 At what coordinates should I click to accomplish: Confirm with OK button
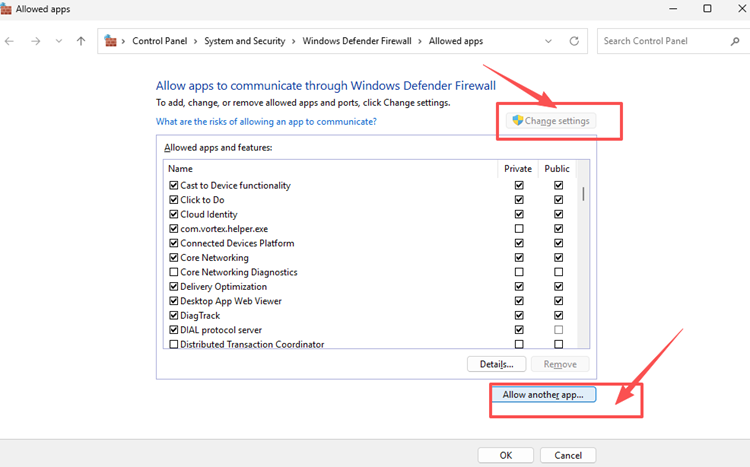click(506, 456)
